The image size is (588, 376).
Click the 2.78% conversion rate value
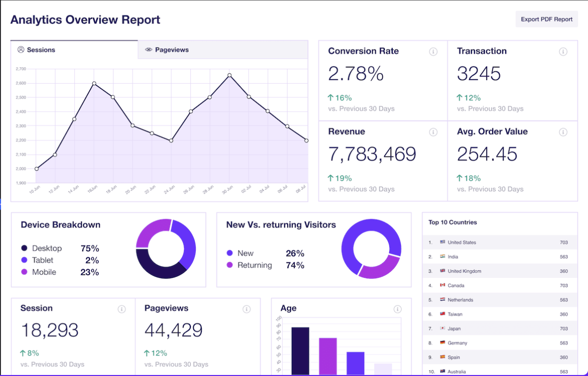[356, 74]
